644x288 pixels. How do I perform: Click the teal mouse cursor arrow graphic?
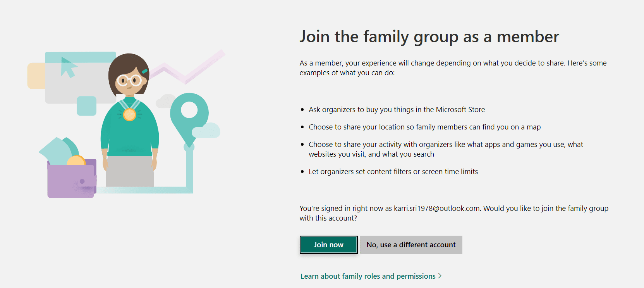pos(68,67)
